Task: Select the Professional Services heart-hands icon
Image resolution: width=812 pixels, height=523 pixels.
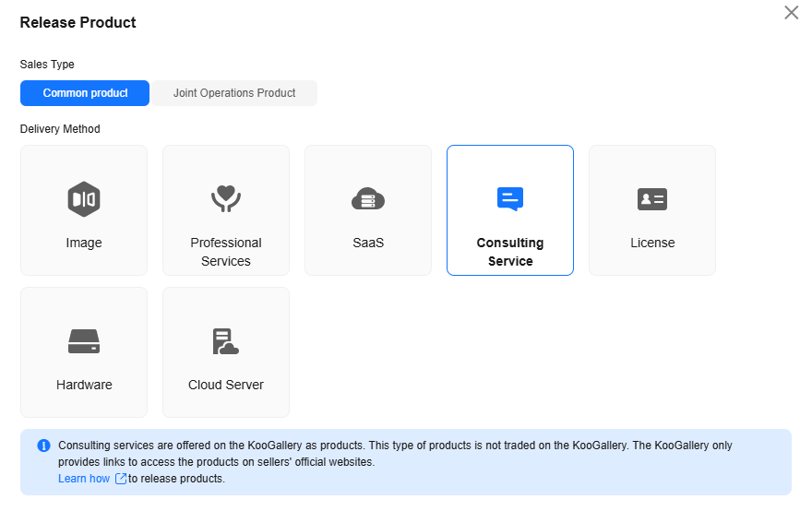Action: 226,199
